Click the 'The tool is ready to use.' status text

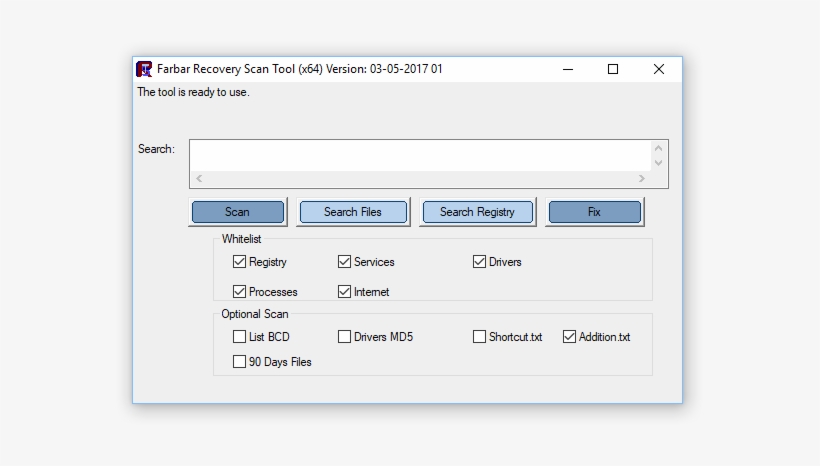193,92
